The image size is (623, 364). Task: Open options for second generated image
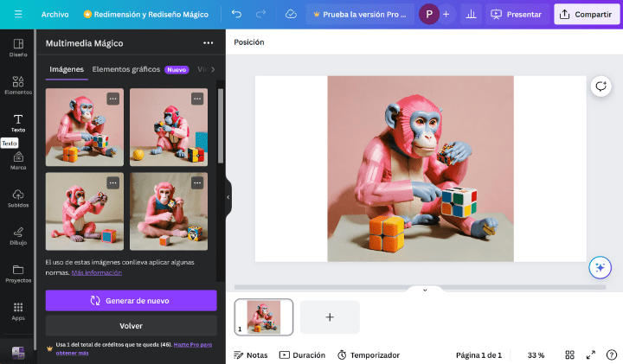197,99
